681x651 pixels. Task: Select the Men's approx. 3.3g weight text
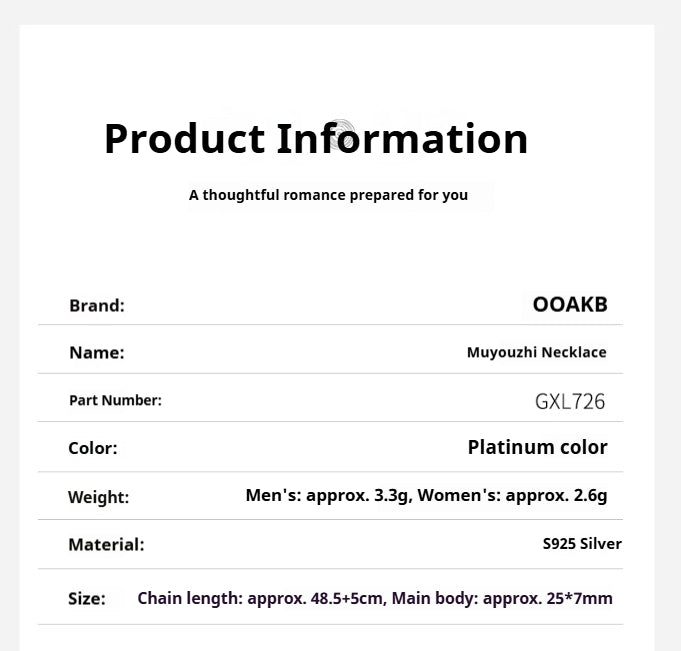pyautogui.click(x=328, y=495)
